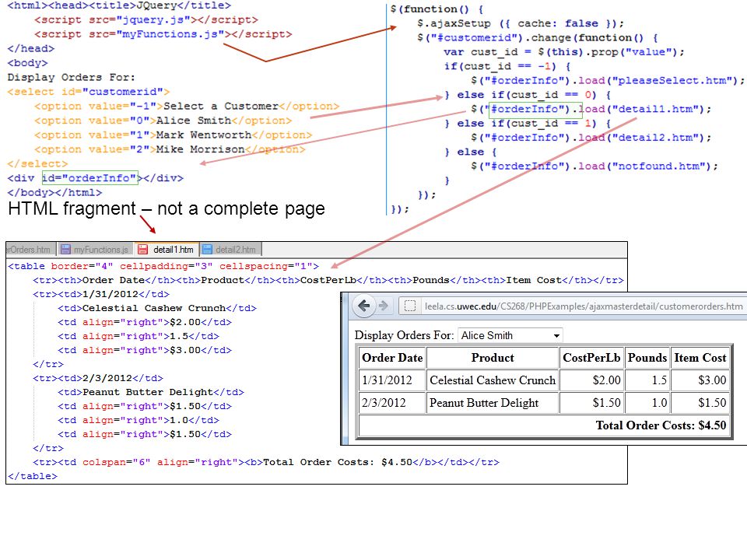Click the <td>Peanut Butter Delight</td> code line
The height and width of the screenshot is (560, 747).
pos(150,392)
